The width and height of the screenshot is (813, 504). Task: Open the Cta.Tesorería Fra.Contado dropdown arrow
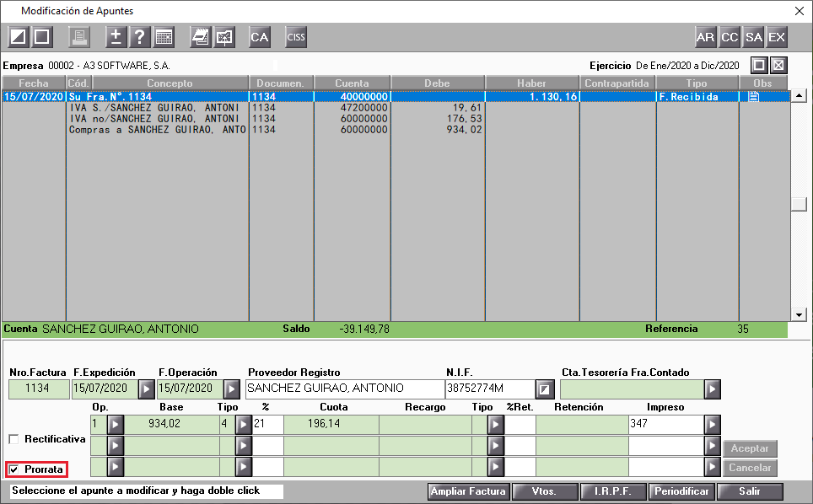pyautogui.click(x=712, y=389)
